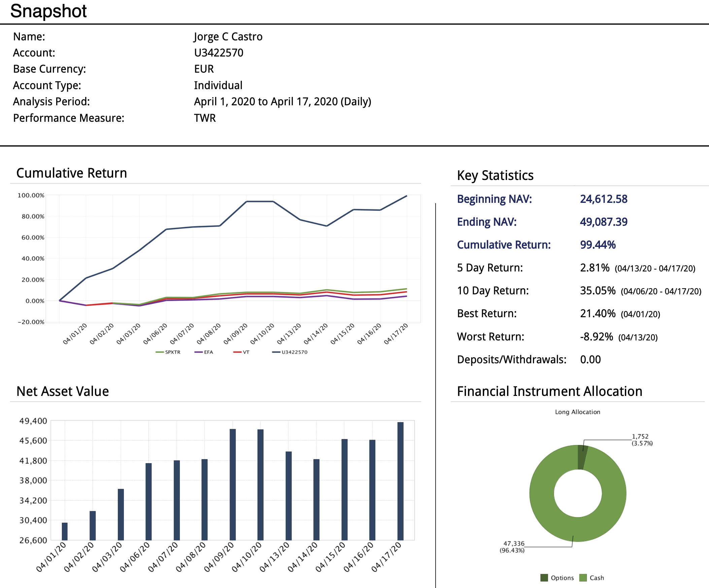This screenshot has width=709, height=588.
Task: Click the 1,752 (3.57%) donut label
Action: coord(641,440)
